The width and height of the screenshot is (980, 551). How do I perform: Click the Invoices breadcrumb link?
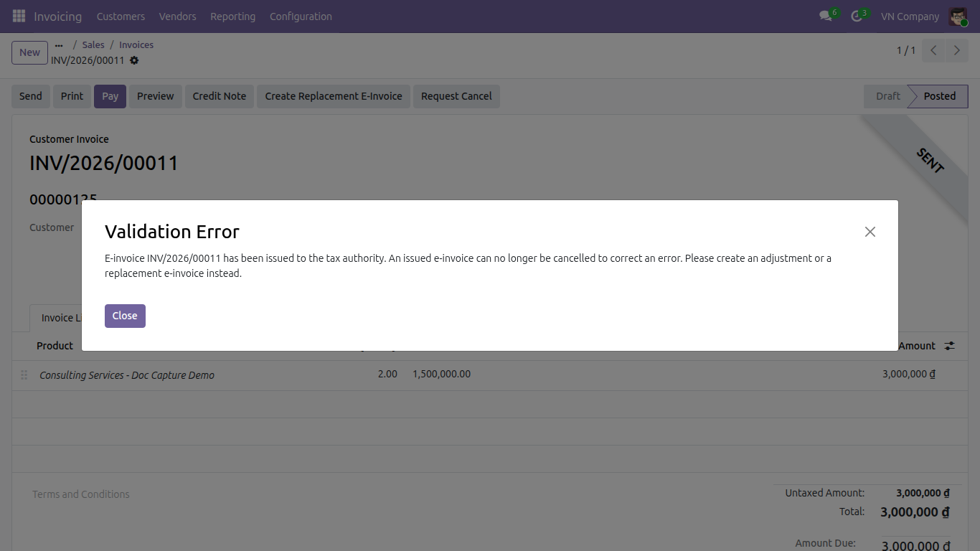tap(136, 44)
